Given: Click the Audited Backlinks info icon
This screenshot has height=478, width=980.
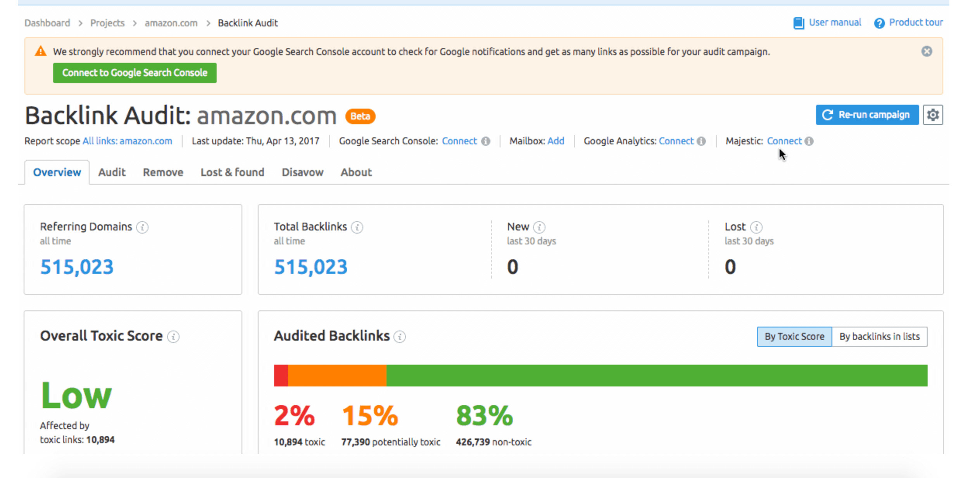Looking at the screenshot, I should pyautogui.click(x=400, y=337).
